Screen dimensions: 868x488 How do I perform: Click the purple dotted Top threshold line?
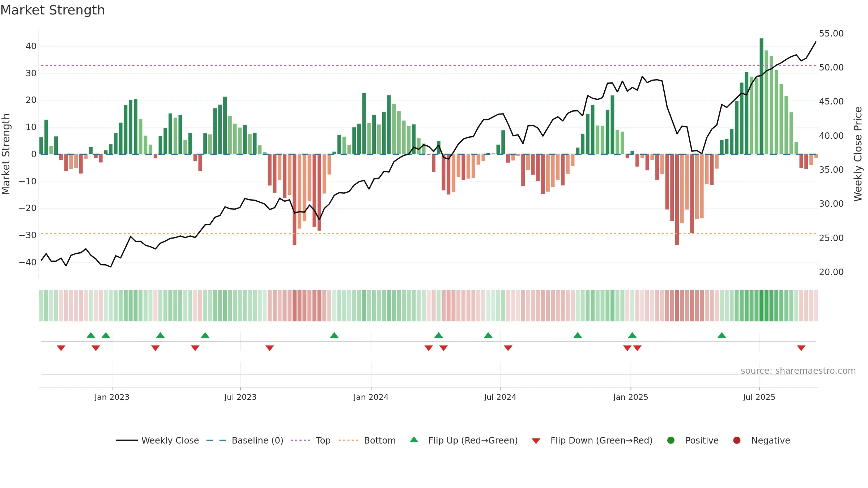pyautogui.click(x=429, y=65)
